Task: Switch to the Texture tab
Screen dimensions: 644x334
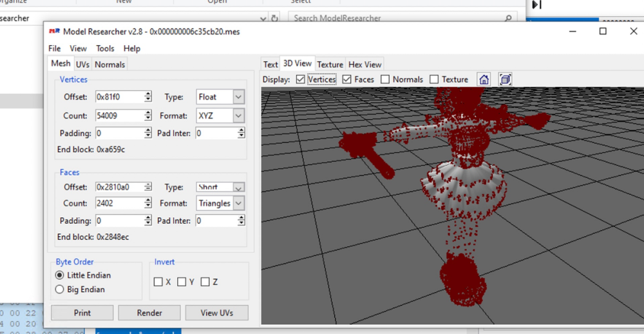Action: pyautogui.click(x=330, y=64)
